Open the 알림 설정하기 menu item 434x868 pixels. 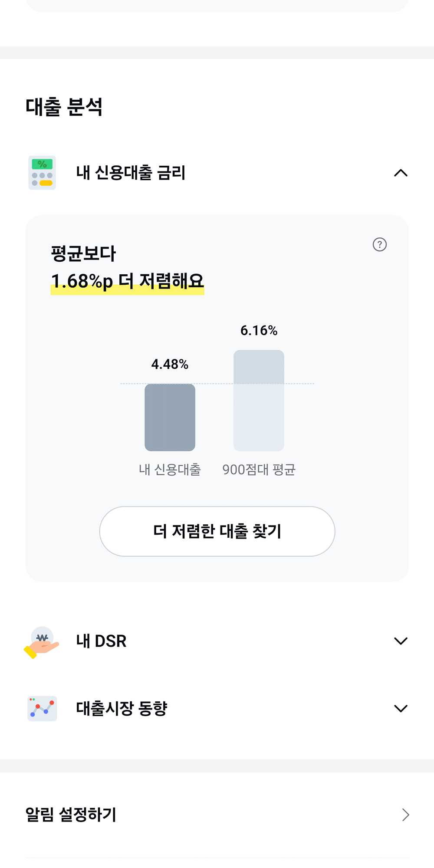coord(71,815)
